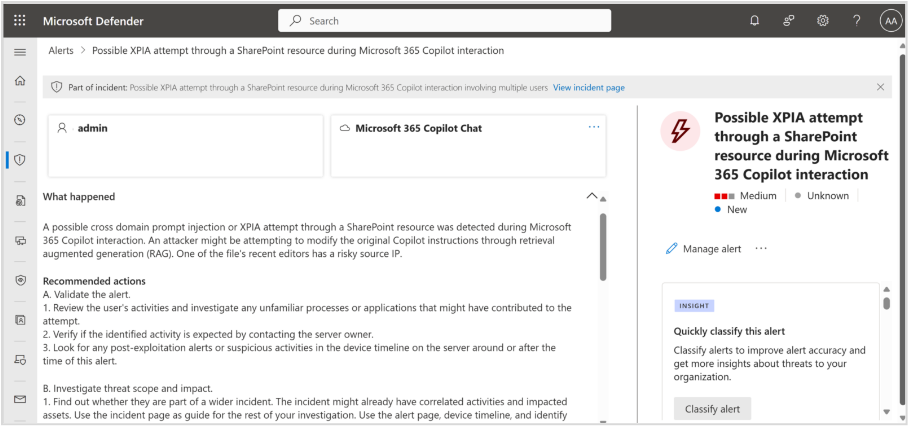Click the insight panel scrollbar up arrow
Viewport: 909px width, 426px height.
pos(886,289)
